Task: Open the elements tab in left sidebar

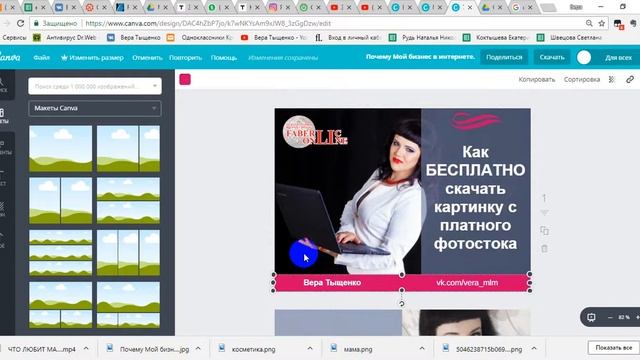Action: coord(3,147)
